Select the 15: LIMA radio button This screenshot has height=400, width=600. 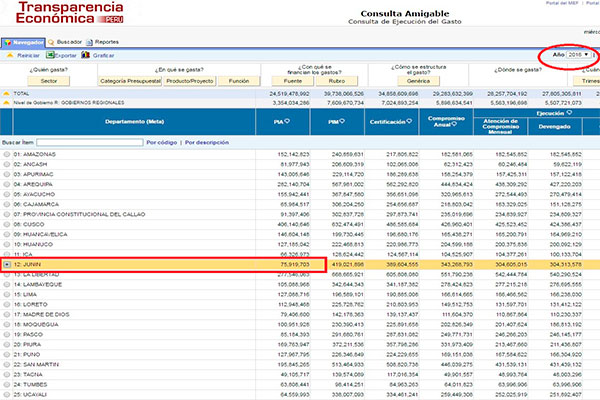click(x=7, y=294)
